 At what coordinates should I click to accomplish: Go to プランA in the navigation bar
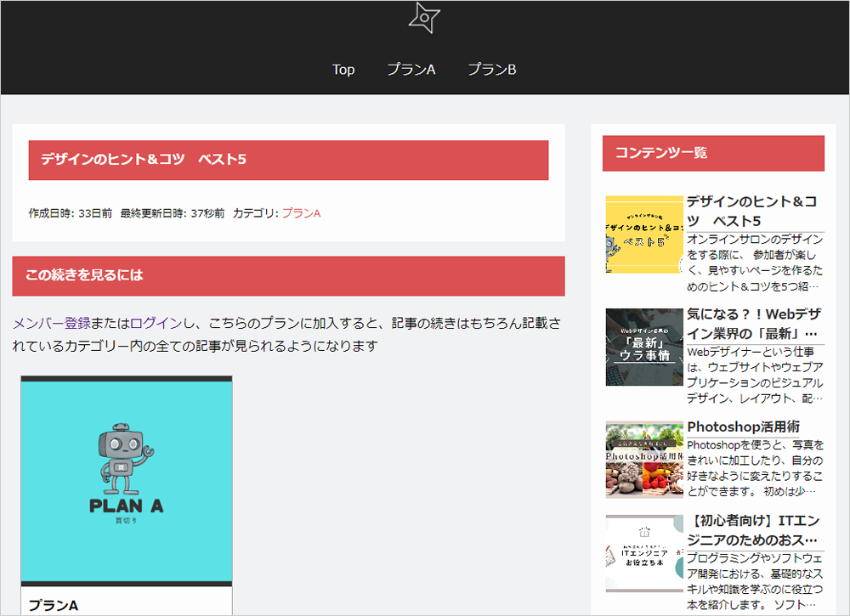click(411, 70)
